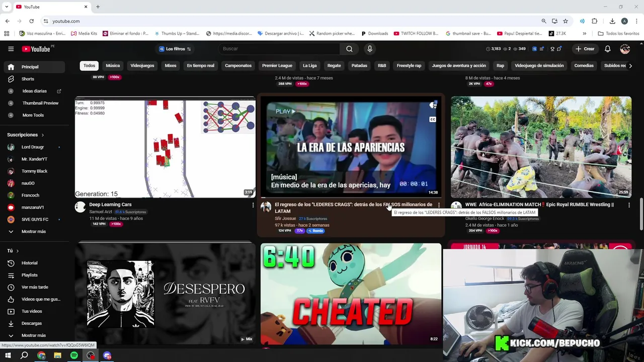Select Todos filter chip
This screenshot has height=362, width=644.
coord(89,66)
